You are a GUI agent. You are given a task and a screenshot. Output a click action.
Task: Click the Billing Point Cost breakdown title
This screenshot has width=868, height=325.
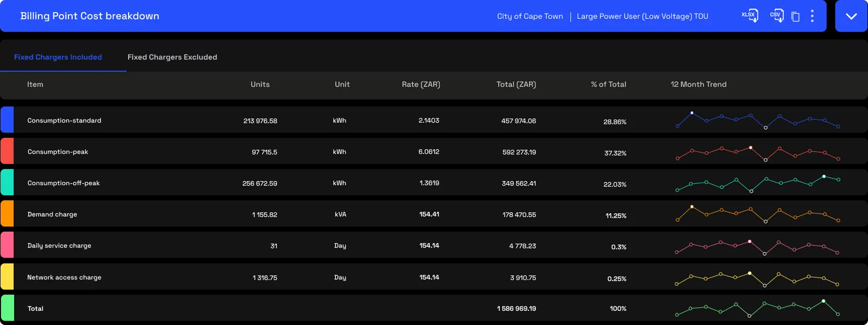90,16
